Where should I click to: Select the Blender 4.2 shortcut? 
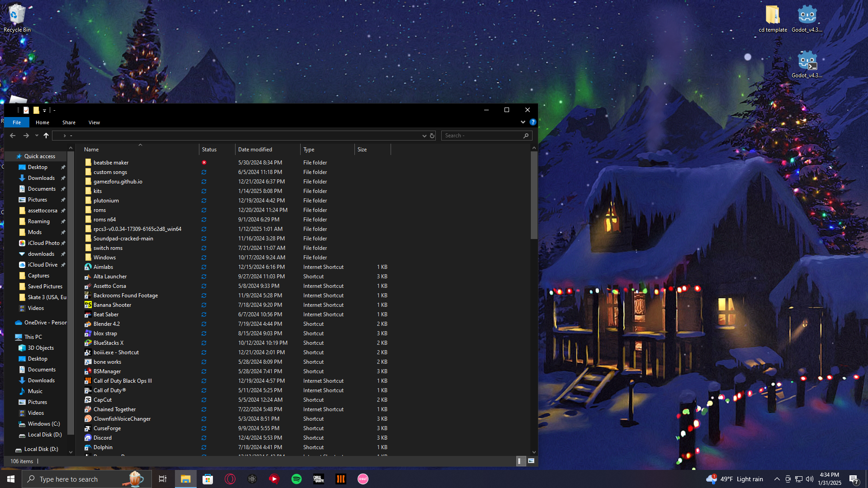point(106,324)
